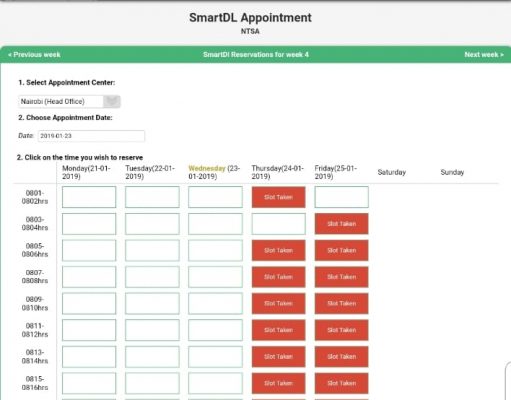The height and width of the screenshot is (400, 511).
Task: Reserve Monday 0809-0810hrs slot
Action: point(89,304)
